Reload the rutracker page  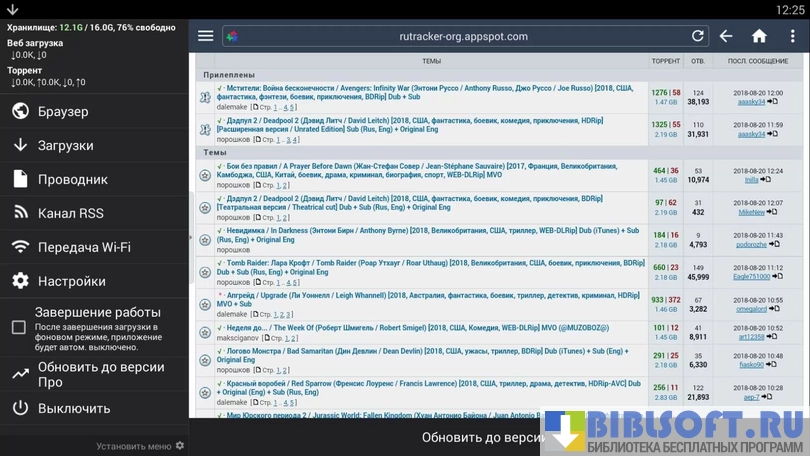[698, 36]
